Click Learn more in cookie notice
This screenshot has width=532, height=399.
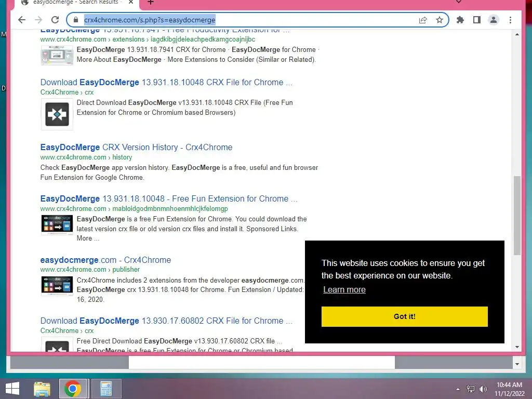pyautogui.click(x=344, y=289)
